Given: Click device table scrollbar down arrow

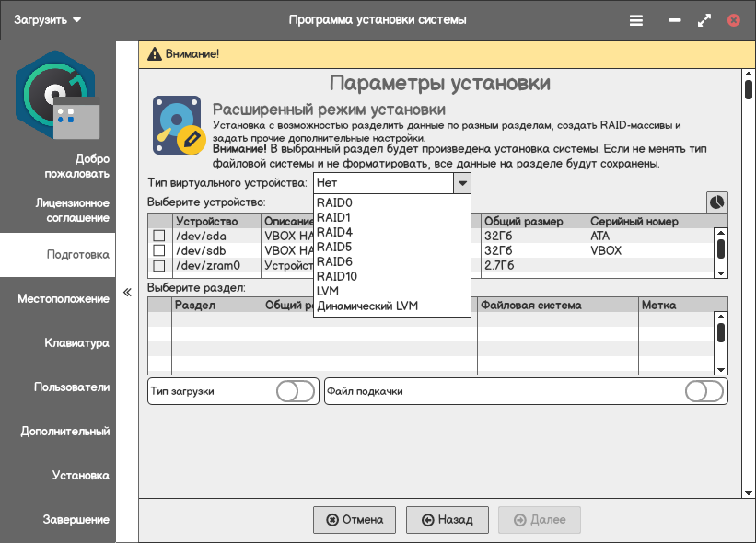Looking at the screenshot, I should [x=721, y=273].
